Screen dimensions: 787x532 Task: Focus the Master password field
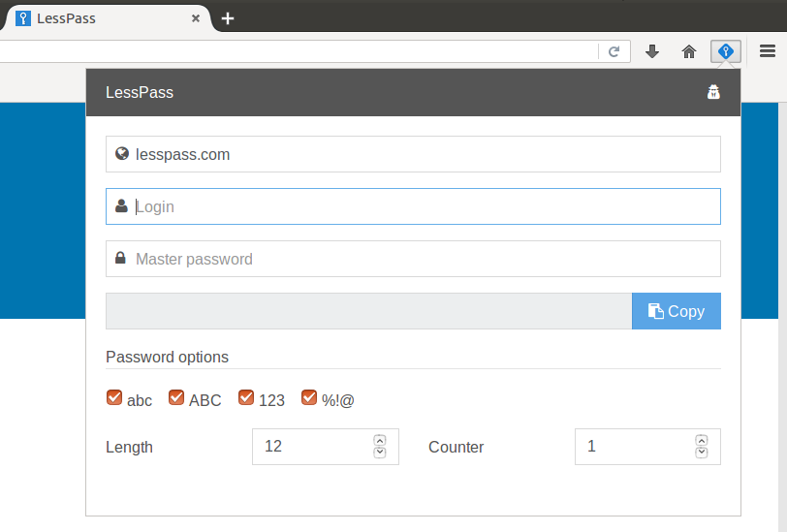pos(413,259)
